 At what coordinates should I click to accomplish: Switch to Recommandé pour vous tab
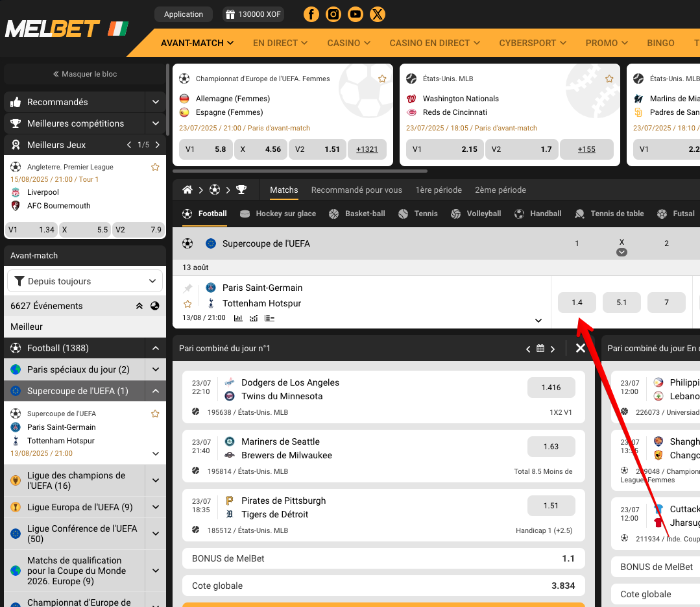pyautogui.click(x=356, y=190)
